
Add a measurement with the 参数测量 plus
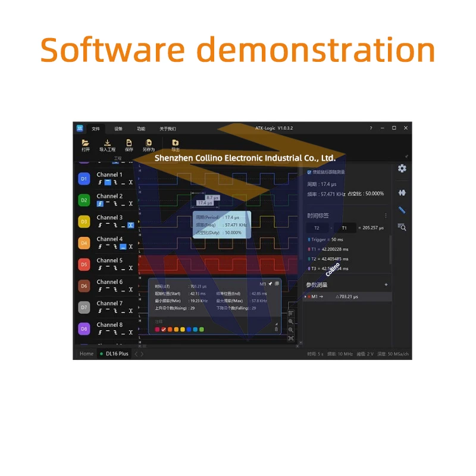pos(386,285)
